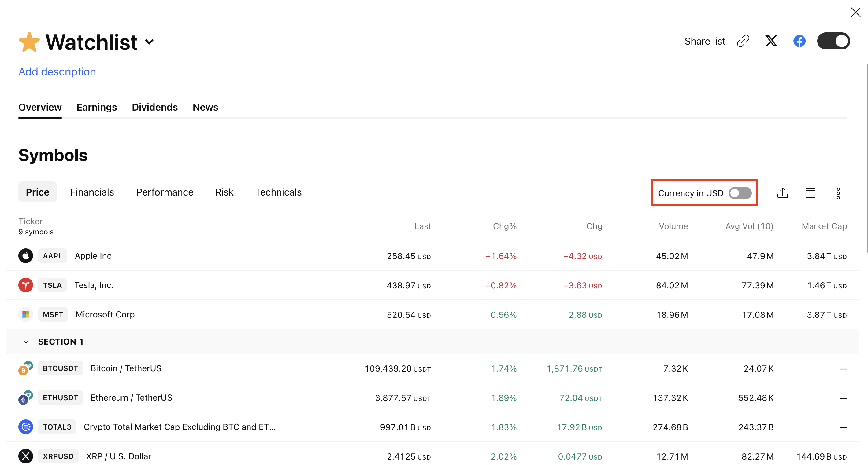Viewport: 868px width, 465px height.
Task: Share watchlist on X (Twitter)
Action: point(771,41)
